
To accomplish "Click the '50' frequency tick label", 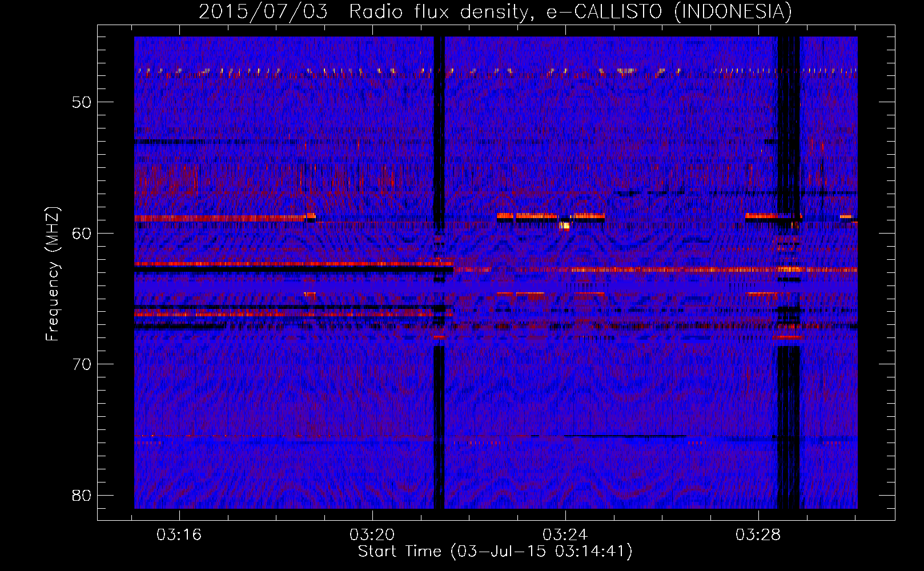I will click(82, 102).
